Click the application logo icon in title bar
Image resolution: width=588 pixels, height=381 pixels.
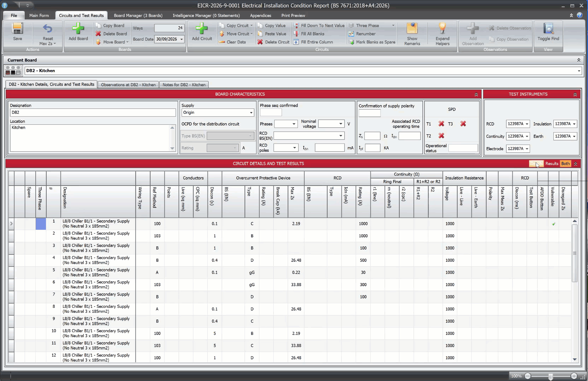[5, 5]
